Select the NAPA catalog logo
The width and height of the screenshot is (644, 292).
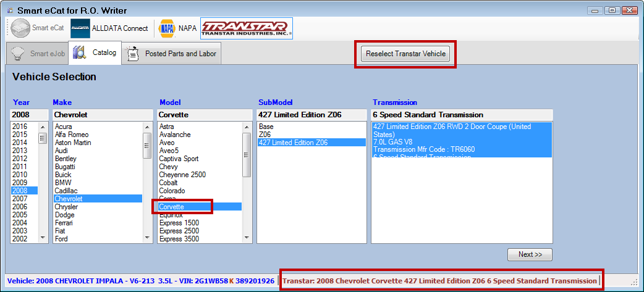(177, 28)
